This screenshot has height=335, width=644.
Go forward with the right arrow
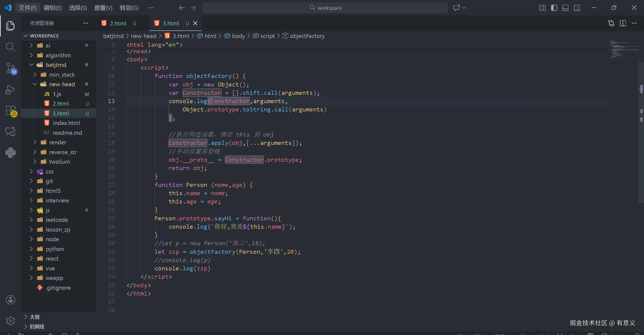[193, 8]
